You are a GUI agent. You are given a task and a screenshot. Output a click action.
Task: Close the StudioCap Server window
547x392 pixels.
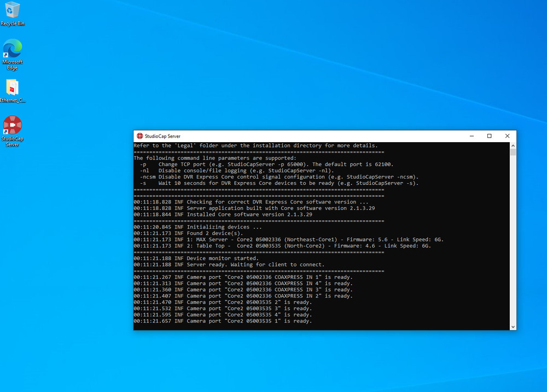(x=507, y=136)
